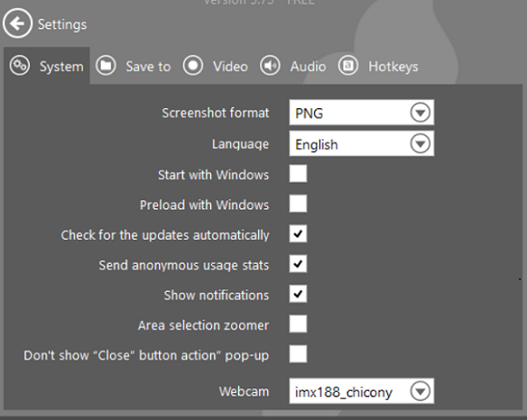Click the Screenshot format label
The height and width of the screenshot is (420, 527).
(215, 113)
